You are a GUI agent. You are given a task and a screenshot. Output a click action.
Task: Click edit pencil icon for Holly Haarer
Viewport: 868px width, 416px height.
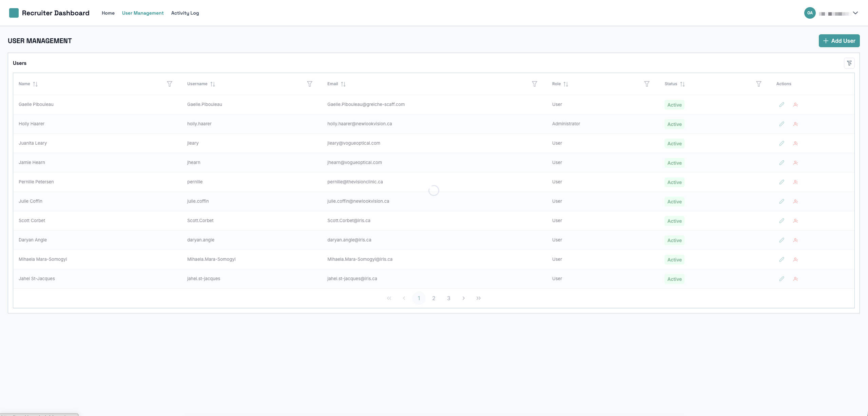pos(782,124)
